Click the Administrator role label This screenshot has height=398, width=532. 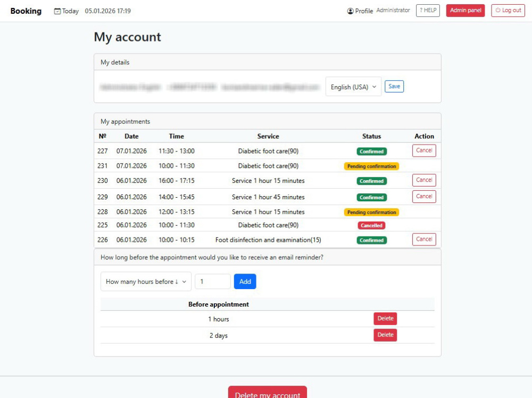(x=393, y=10)
